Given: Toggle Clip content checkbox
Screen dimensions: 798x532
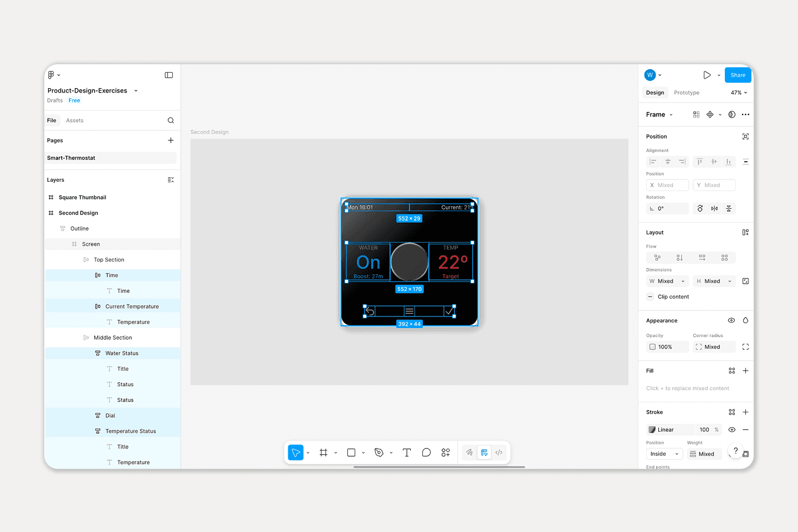Looking at the screenshot, I should pos(651,296).
